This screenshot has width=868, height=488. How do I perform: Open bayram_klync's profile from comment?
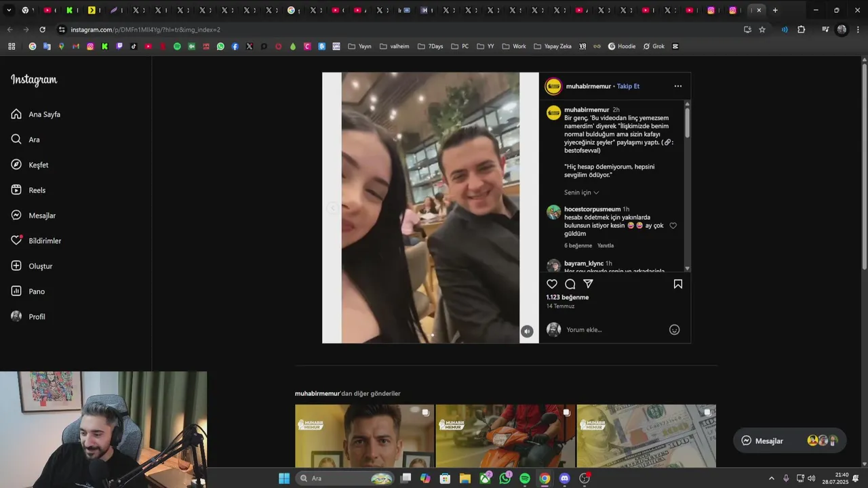coord(584,263)
